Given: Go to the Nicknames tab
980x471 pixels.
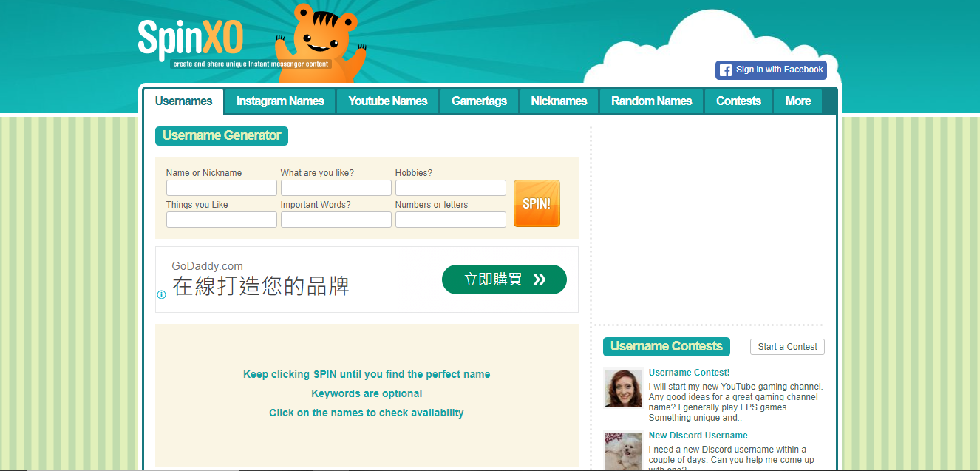Looking at the screenshot, I should (x=559, y=101).
